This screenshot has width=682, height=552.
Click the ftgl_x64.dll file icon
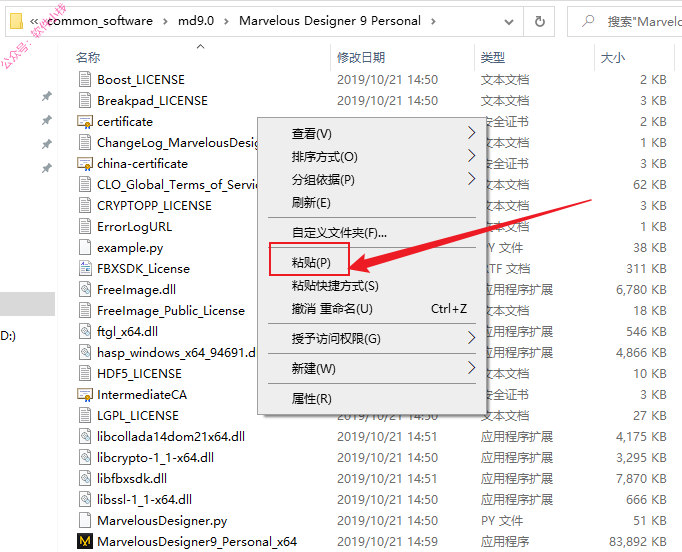[85, 331]
